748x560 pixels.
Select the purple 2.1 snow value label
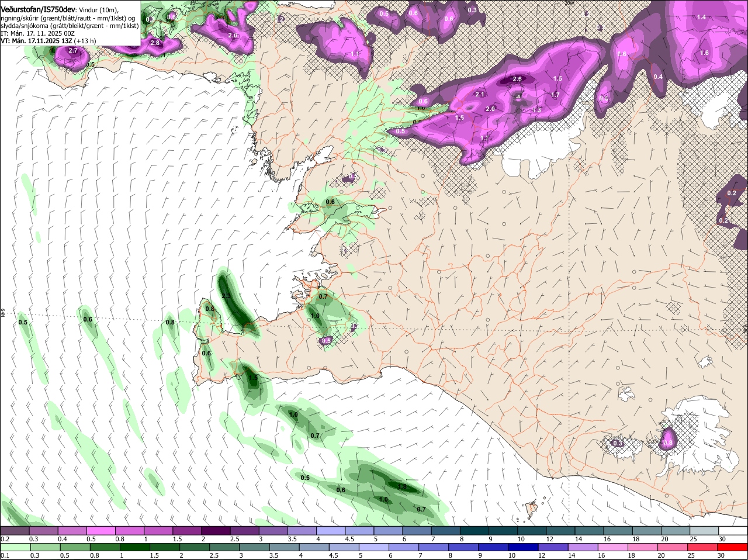(x=480, y=94)
